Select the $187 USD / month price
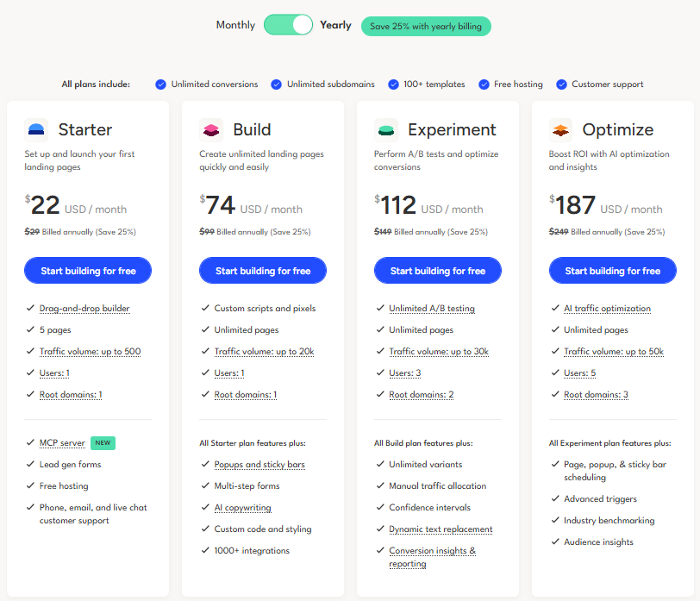The image size is (700, 601). point(606,205)
